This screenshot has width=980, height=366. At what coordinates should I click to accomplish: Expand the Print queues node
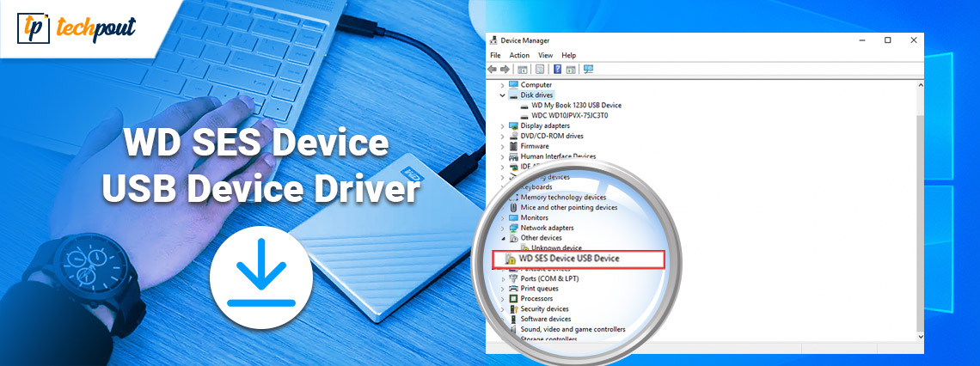[x=503, y=289]
